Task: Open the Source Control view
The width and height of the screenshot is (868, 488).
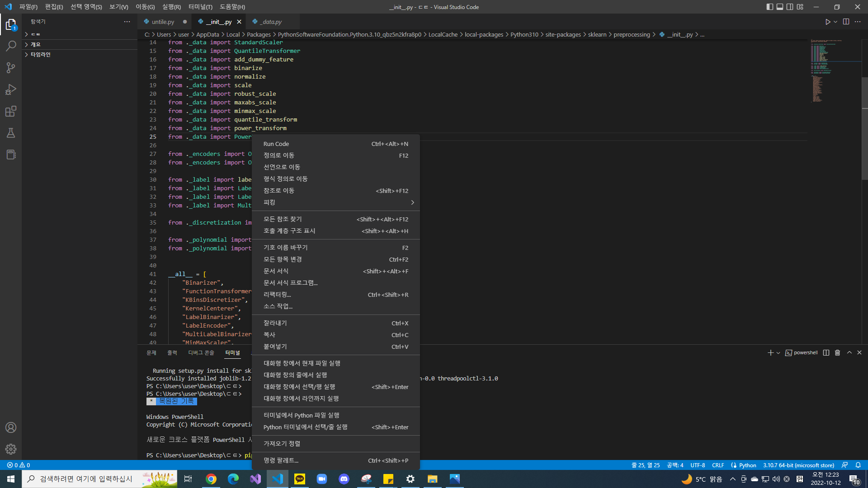Action: (x=11, y=68)
